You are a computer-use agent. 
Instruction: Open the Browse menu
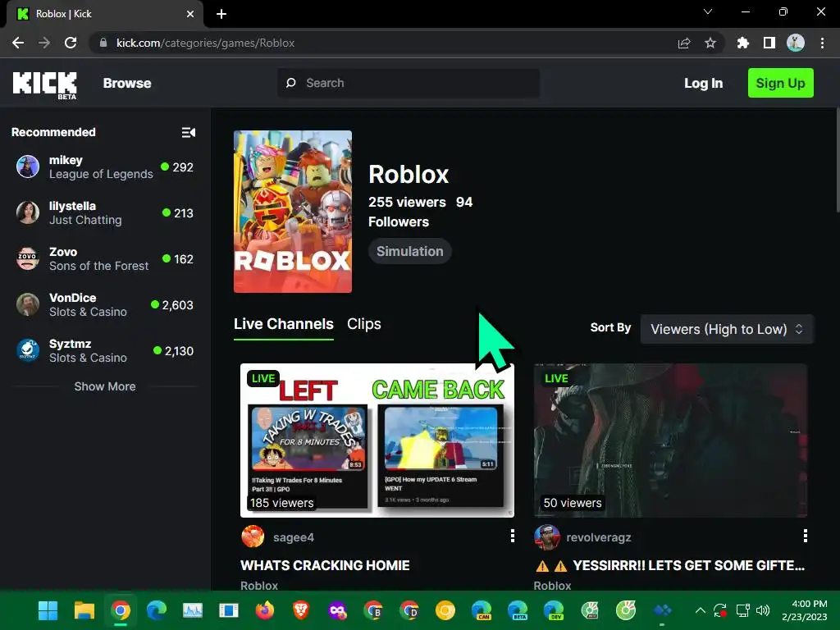click(127, 83)
